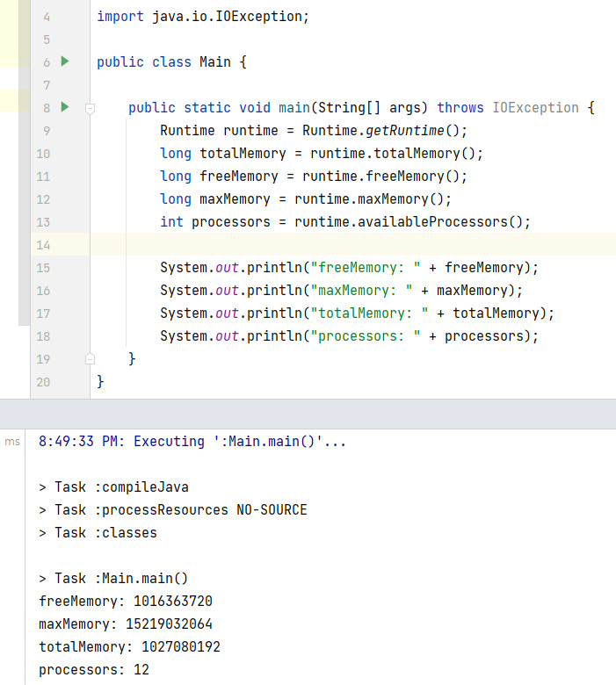Click the divider bar between editor and console
Viewport: 616px width, 685px height.
(x=308, y=413)
